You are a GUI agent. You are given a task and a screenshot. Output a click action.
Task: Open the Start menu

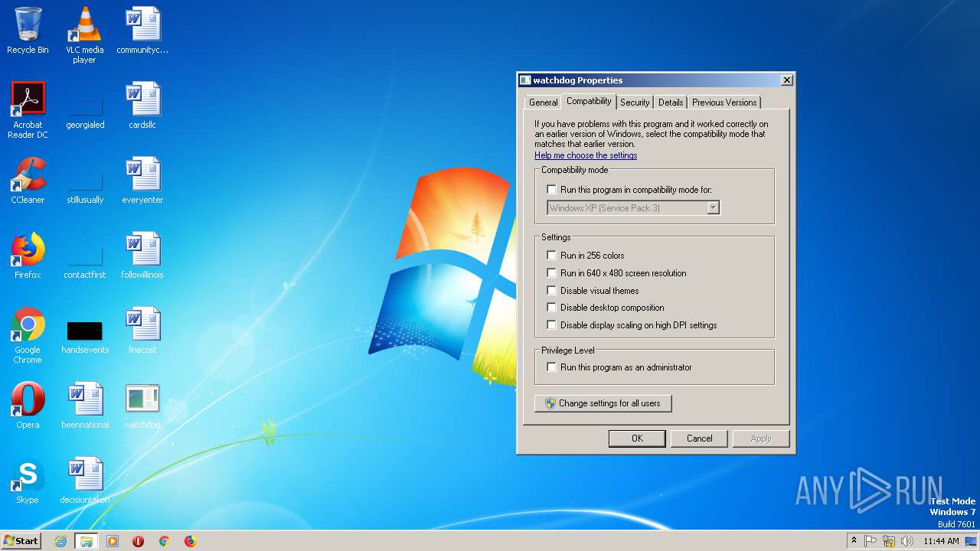pyautogui.click(x=21, y=541)
